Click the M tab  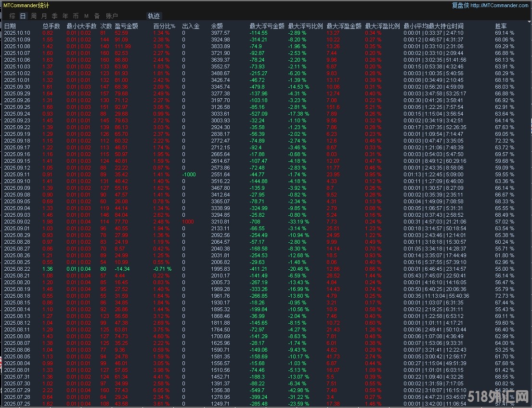click(x=86, y=16)
